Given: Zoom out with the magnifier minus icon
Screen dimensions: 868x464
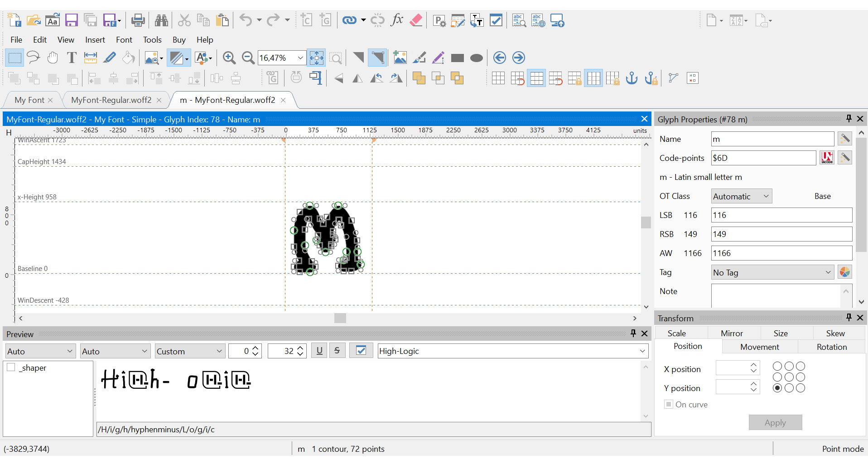Looking at the screenshot, I should click(248, 58).
